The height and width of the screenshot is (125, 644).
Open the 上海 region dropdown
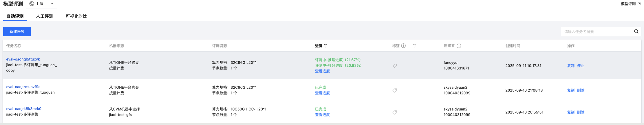[41, 4]
